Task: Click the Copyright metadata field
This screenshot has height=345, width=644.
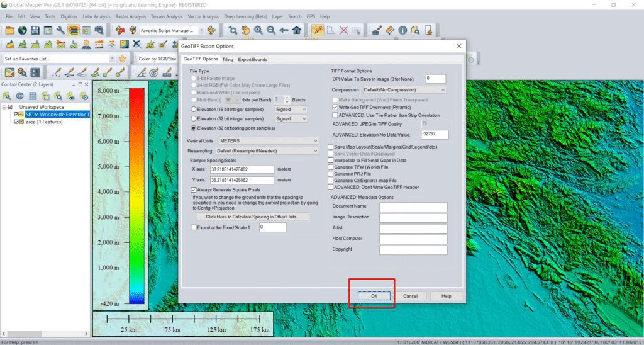Action: (413, 250)
